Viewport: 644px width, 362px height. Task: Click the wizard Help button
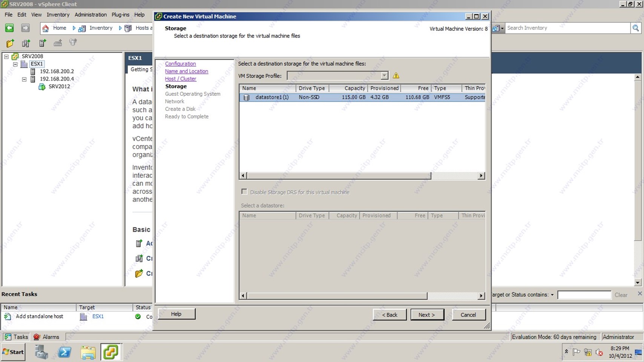(176, 314)
